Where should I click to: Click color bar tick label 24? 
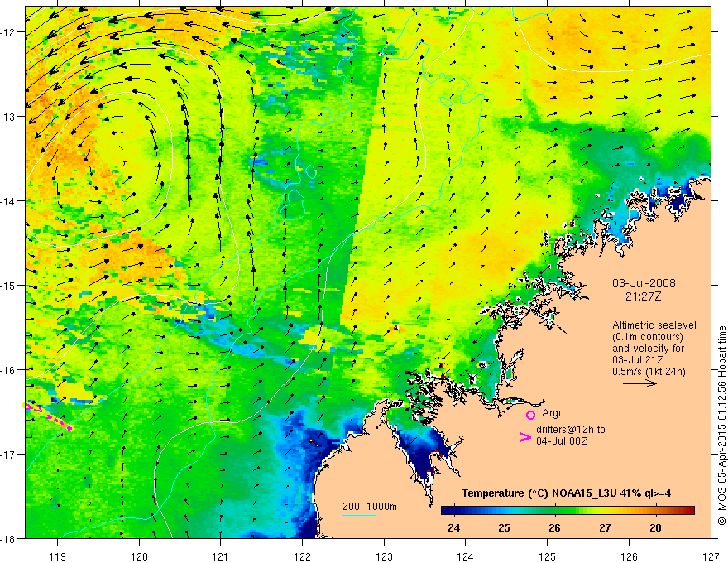click(453, 527)
